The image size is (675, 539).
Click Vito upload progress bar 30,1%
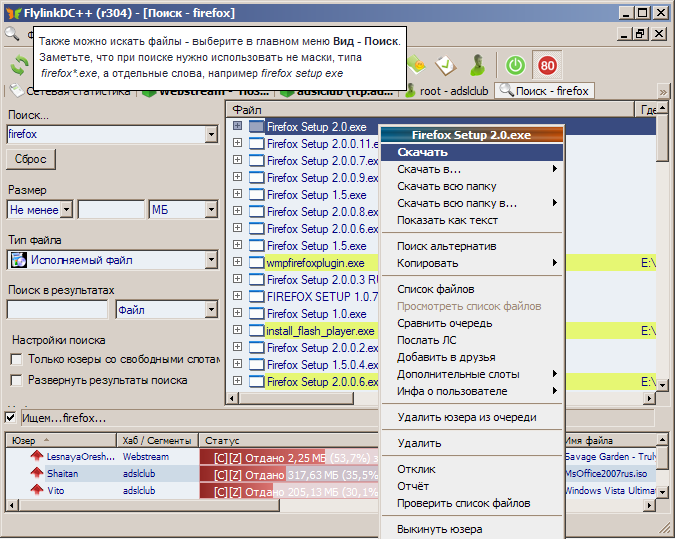pos(289,491)
